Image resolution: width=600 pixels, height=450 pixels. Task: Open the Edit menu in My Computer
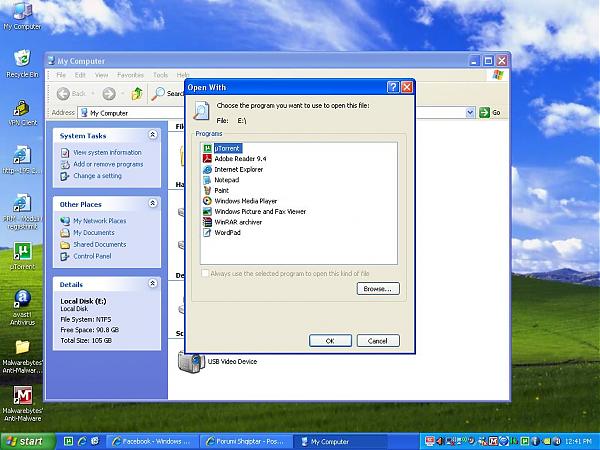pos(80,75)
